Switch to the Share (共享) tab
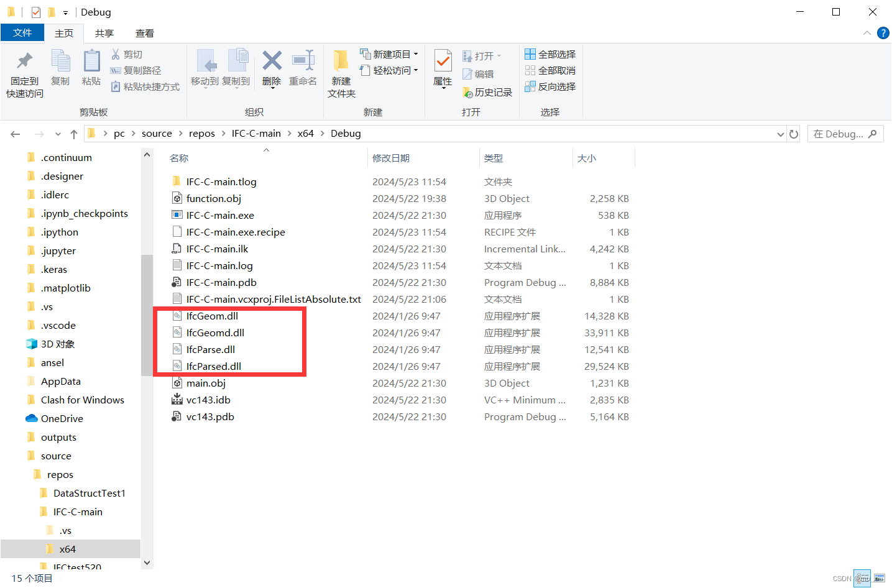The width and height of the screenshot is (892, 588). 104,34
